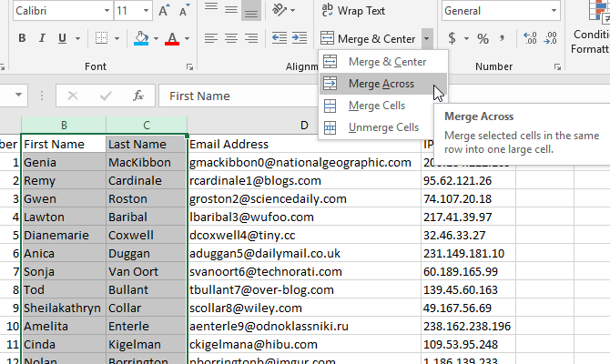
Task: Toggle Bold formatting
Action: coord(22,38)
